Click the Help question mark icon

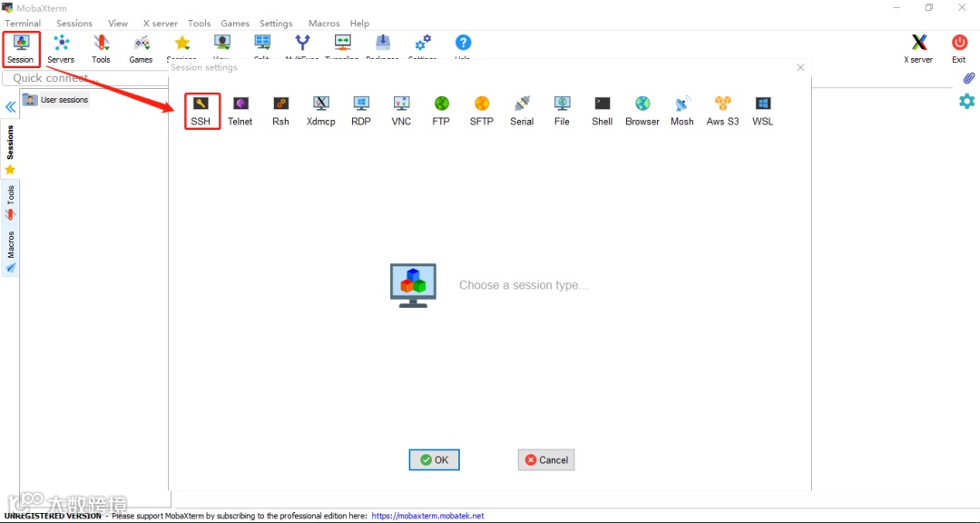pyautogui.click(x=463, y=43)
